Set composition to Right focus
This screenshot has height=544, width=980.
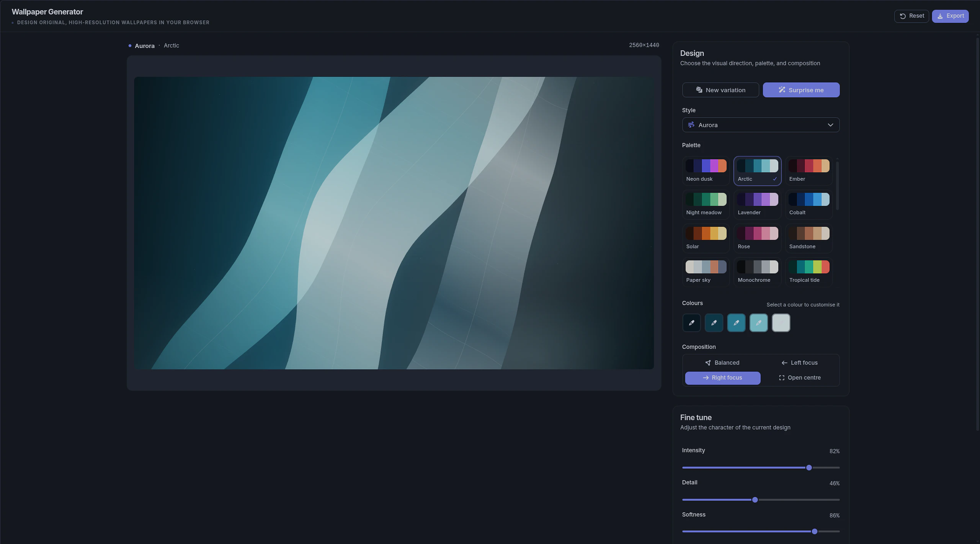(x=722, y=378)
